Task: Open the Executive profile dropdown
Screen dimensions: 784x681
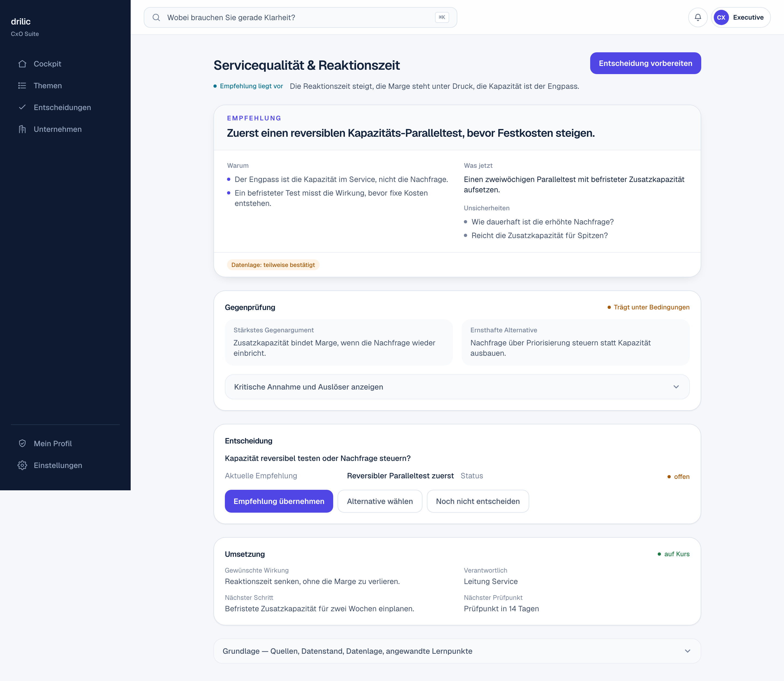Action: tap(741, 17)
